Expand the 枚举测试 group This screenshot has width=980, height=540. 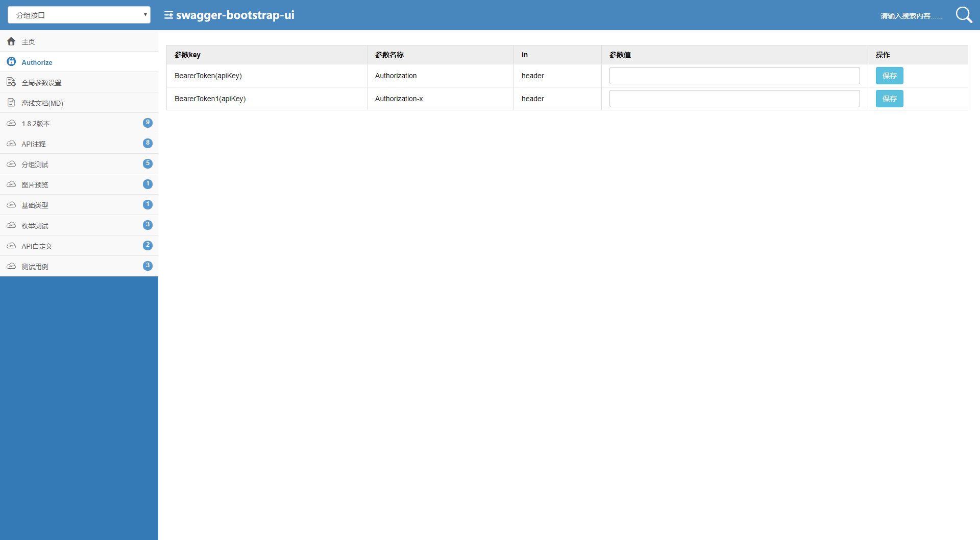coord(79,225)
